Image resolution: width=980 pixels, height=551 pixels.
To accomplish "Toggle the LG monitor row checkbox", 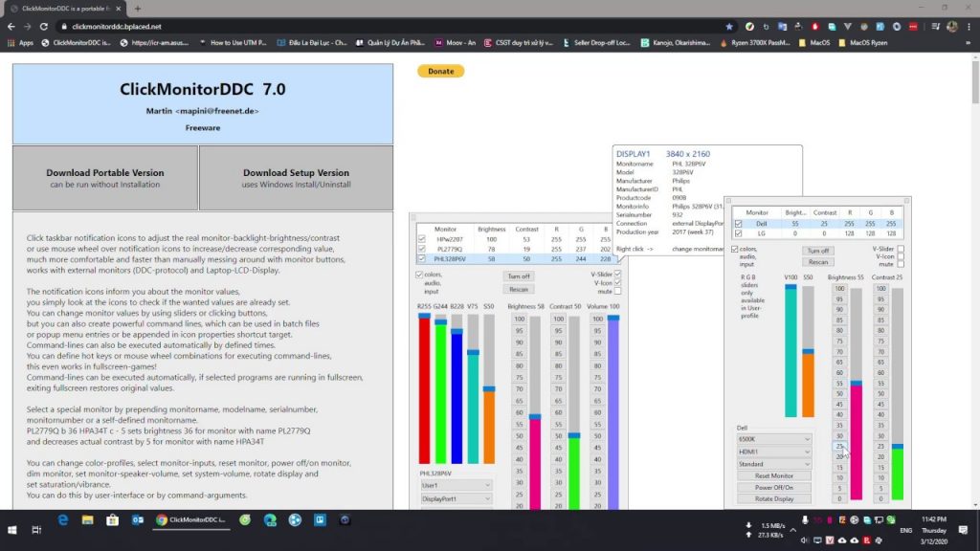I will click(x=738, y=233).
